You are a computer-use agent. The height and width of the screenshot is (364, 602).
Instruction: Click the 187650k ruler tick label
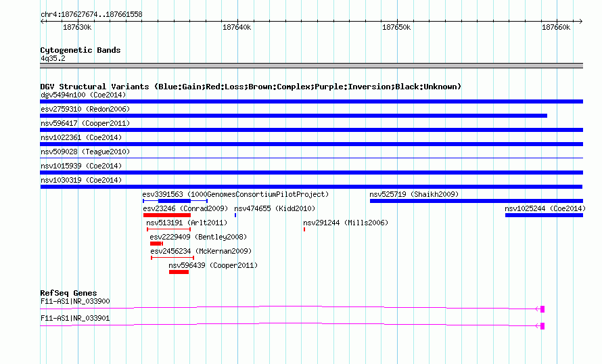click(x=396, y=27)
